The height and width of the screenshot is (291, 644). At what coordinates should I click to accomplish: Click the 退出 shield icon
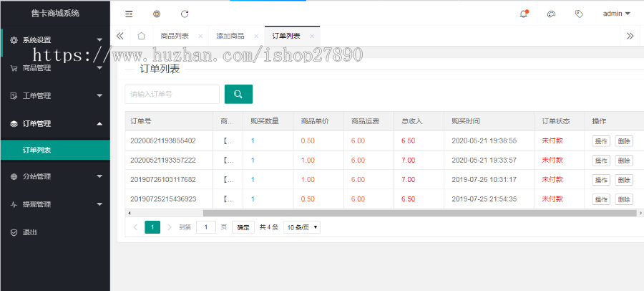[14, 232]
